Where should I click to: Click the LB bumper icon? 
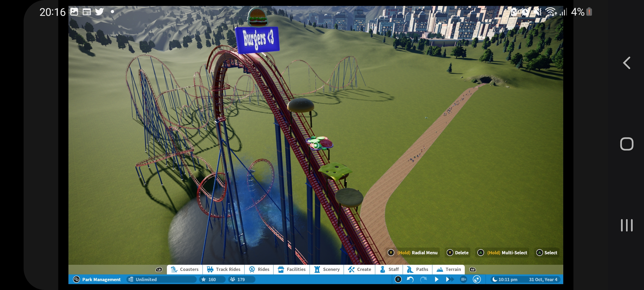click(x=159, y=270)
